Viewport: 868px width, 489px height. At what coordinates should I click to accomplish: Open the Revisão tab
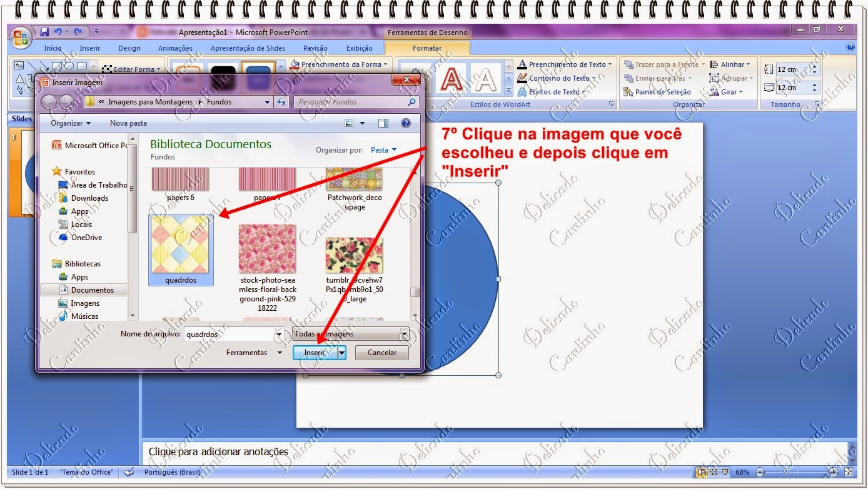point(315,48)
